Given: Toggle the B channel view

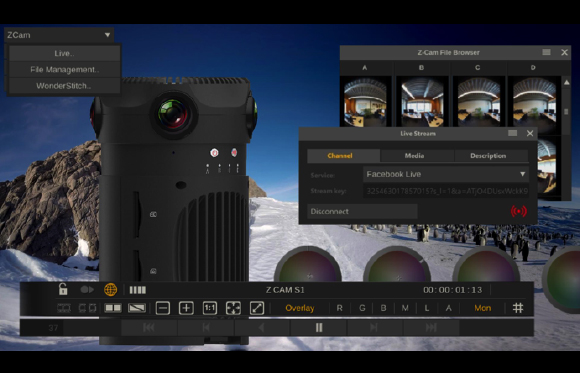Looking at the screenshot, I should tap(384, 308).
